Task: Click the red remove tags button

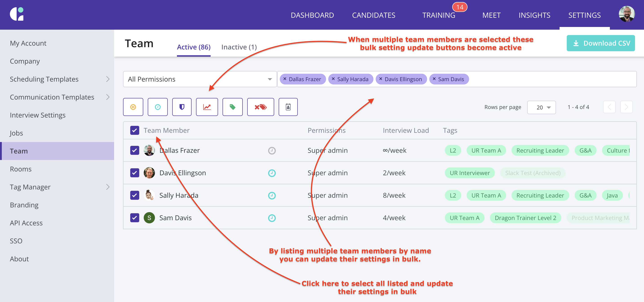Action: (x=260, y=107)
